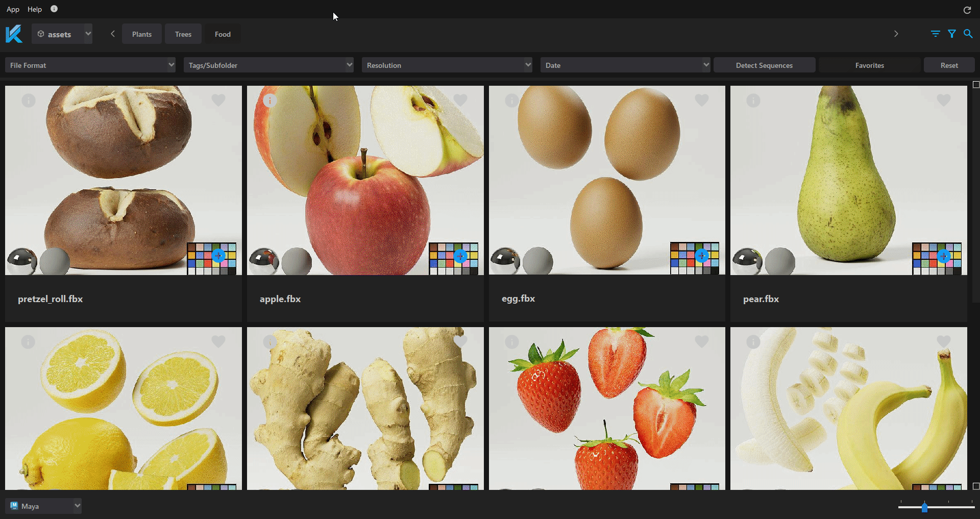Viewport: 980px width, 519px height.
Task: Click the Maya application icon at bottom
Action: pyautogui.click(x=14, y=506)
